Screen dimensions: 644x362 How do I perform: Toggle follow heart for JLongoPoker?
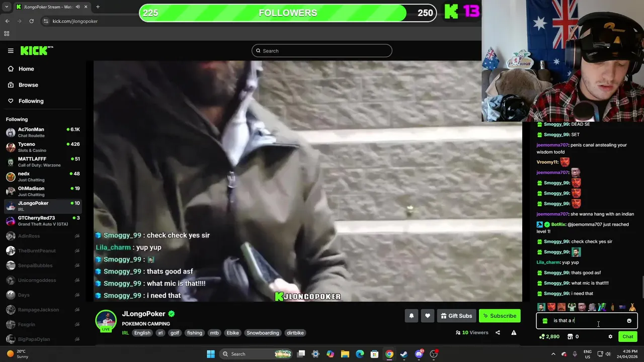pos(428,316)
